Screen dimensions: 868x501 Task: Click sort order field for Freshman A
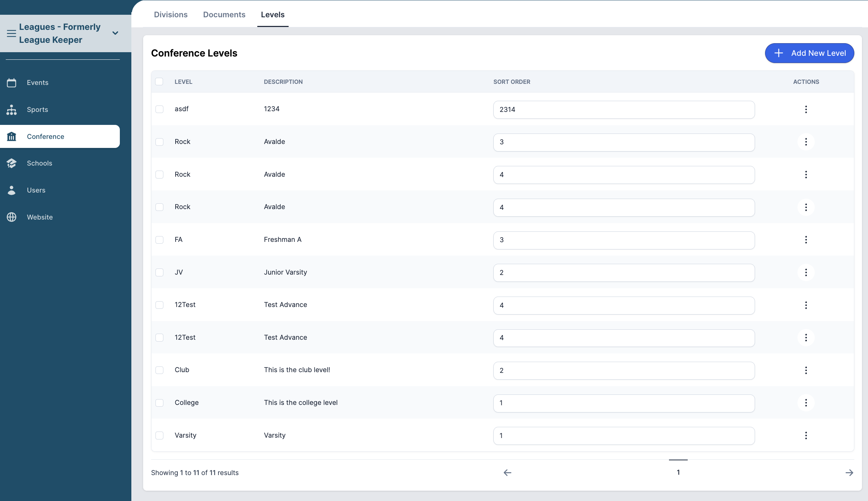tap(624, 240)
